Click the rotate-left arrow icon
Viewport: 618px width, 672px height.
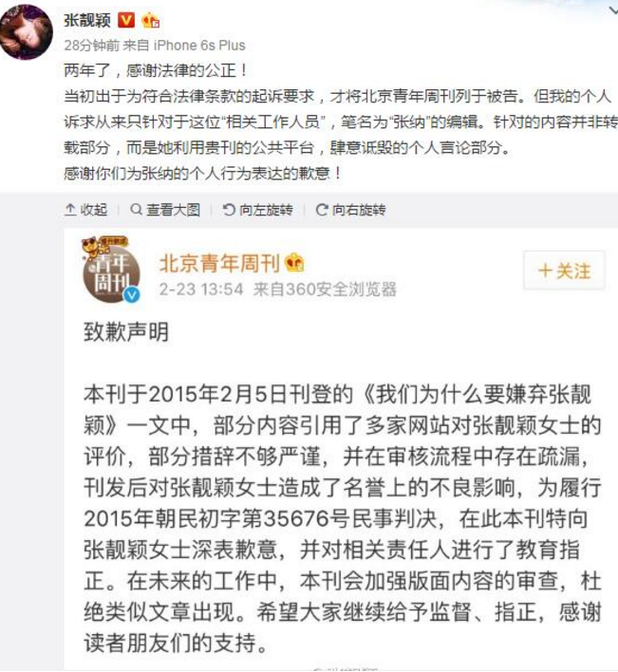[x=230, y=210]
